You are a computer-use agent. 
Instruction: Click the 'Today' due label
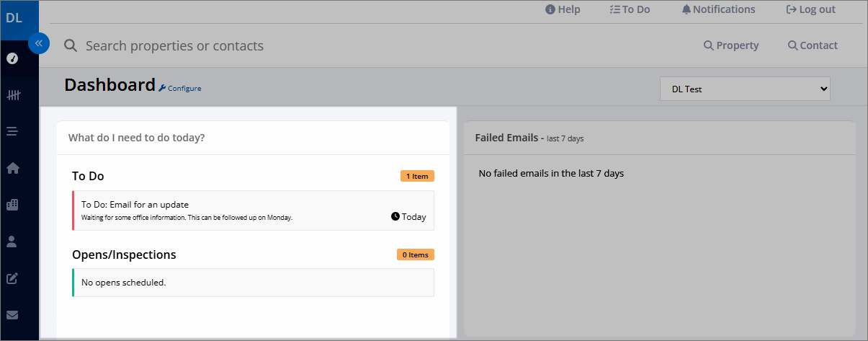(414, 216)
